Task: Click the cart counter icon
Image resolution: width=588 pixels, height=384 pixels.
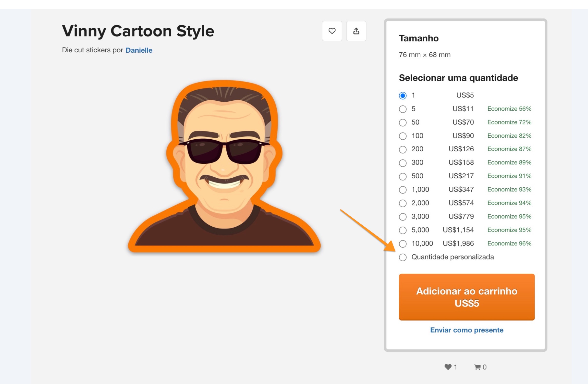Action: 477,367
